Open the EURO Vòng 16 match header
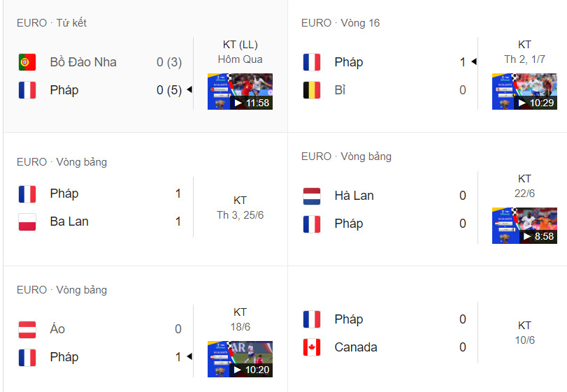The width and height of the screenshot is (567, 392). 340,23
